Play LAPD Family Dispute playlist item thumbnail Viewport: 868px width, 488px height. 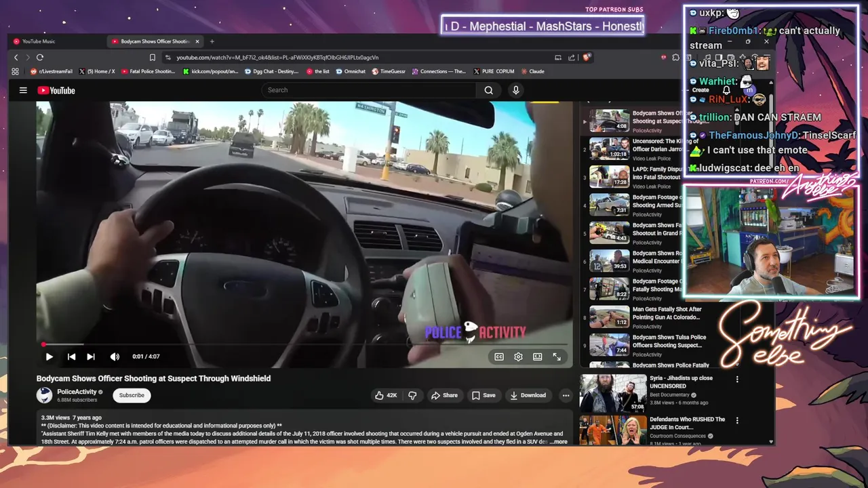[609, 177]
